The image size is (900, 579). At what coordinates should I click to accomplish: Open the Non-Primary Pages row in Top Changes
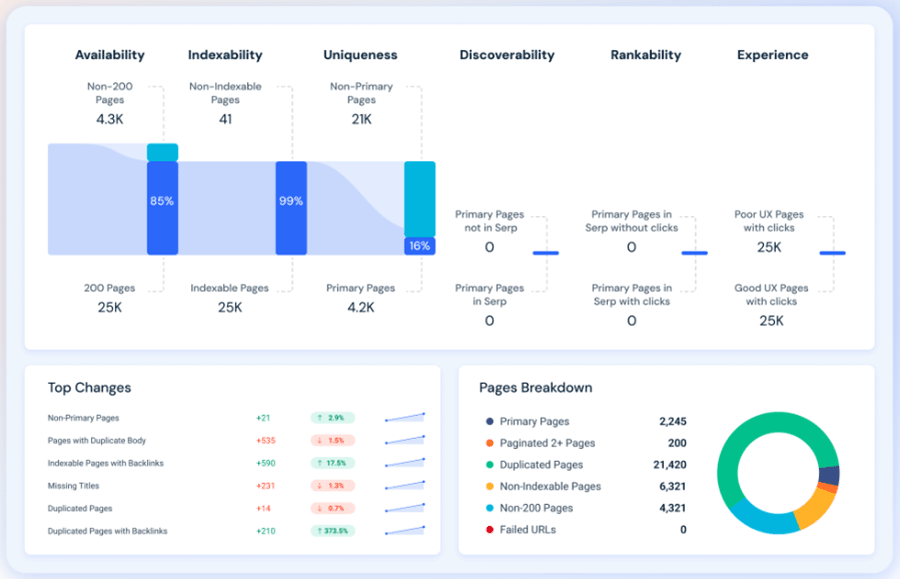(236, 418)
